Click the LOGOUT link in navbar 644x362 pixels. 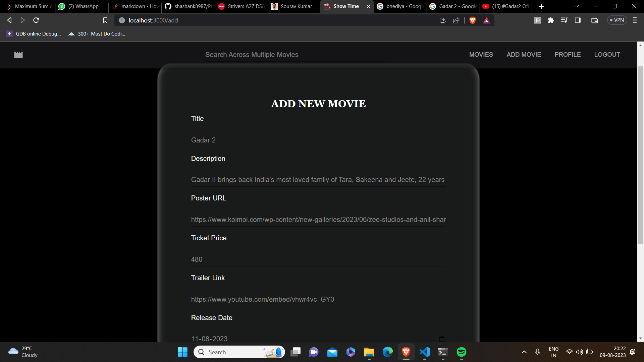[607, 55]
